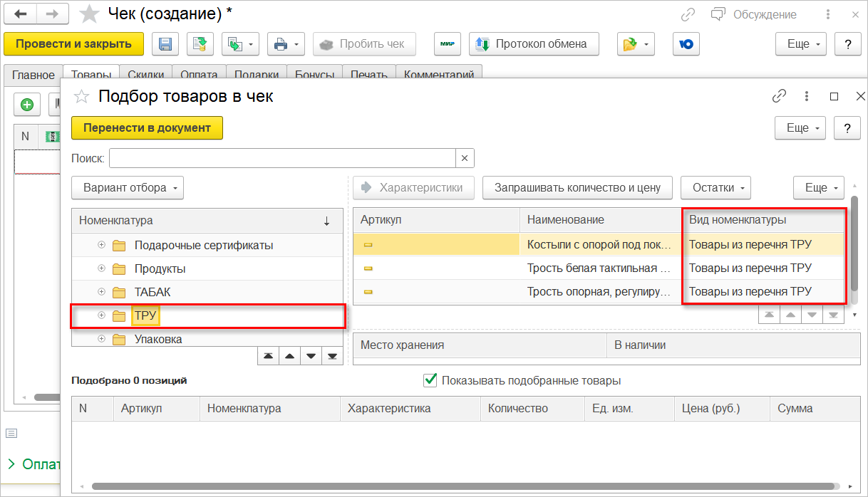Image resolution: width=868 pixels, height=497 pixels.
Task: Click Вид номенклатуры column header
Action: (764, 220)
